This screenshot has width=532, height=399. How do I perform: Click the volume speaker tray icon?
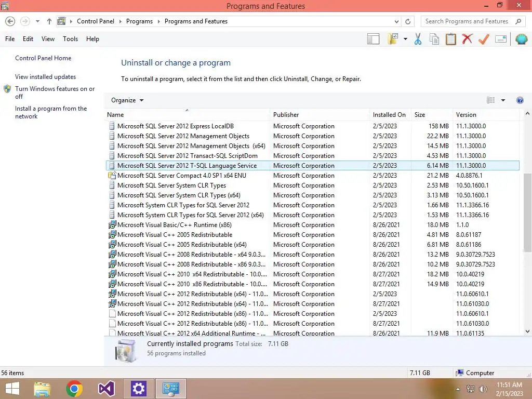pyautogui.click(x=483, y=389)
